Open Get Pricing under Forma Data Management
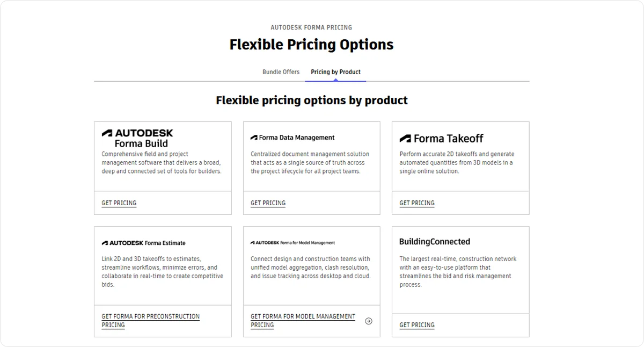 coord(268,203)
